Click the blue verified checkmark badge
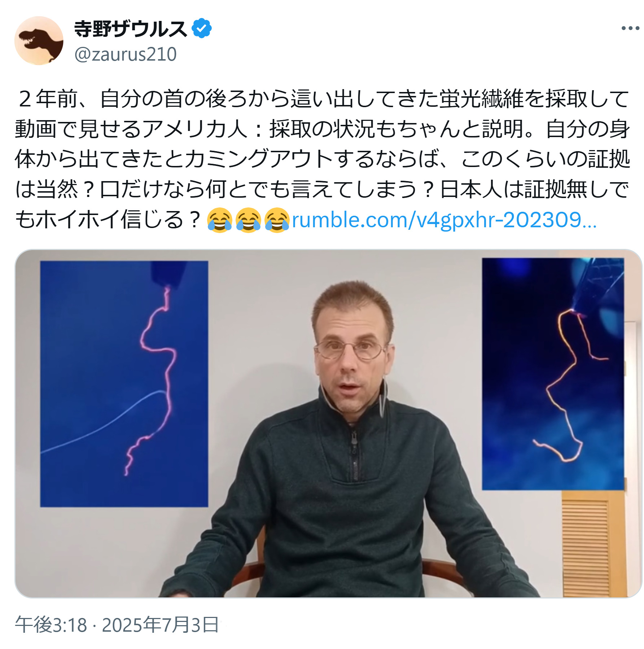Viewport: 644px width, 649px height. click(x=202, y=28)
